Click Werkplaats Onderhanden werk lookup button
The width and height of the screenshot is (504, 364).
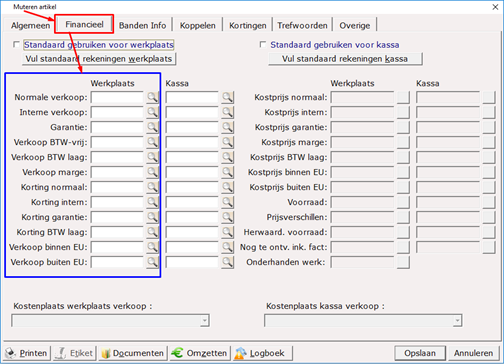point(403,262)
